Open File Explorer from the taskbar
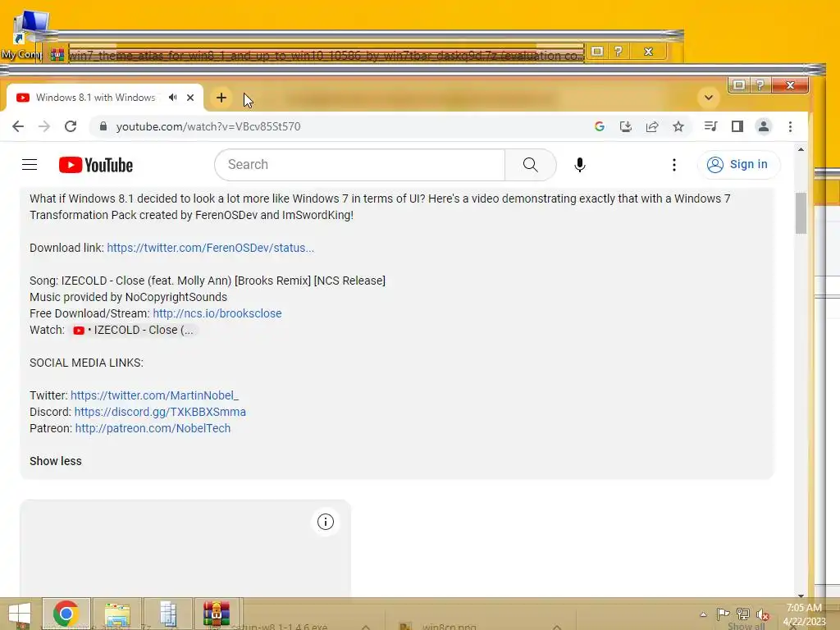This screenshot has height=630, width=840. [117, 614]
